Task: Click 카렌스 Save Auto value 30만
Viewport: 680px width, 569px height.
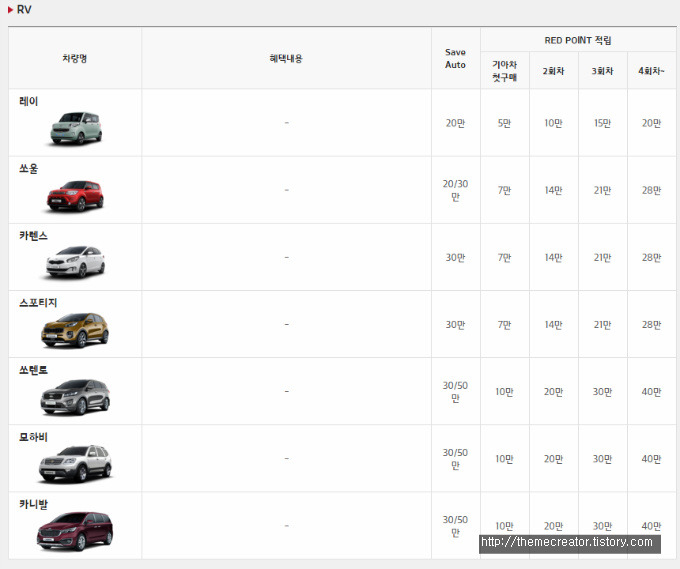Action: (455, 258)
